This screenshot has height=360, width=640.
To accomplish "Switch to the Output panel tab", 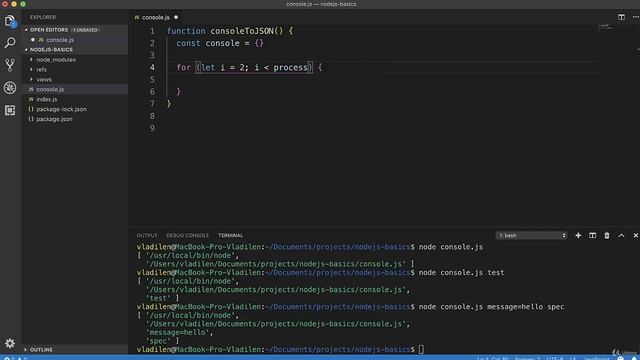I will pos(147,236).
